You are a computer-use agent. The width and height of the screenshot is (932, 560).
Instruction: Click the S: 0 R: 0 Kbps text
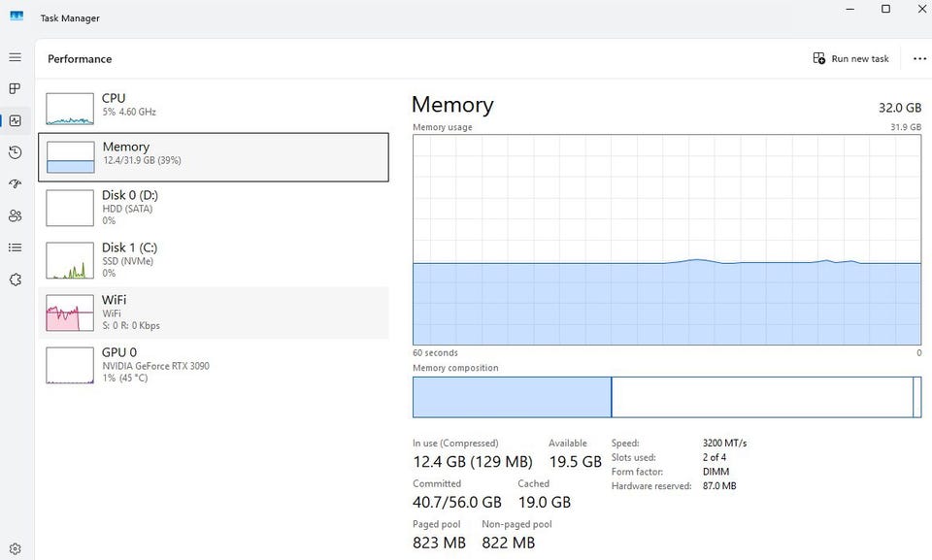tap(131, 326)
